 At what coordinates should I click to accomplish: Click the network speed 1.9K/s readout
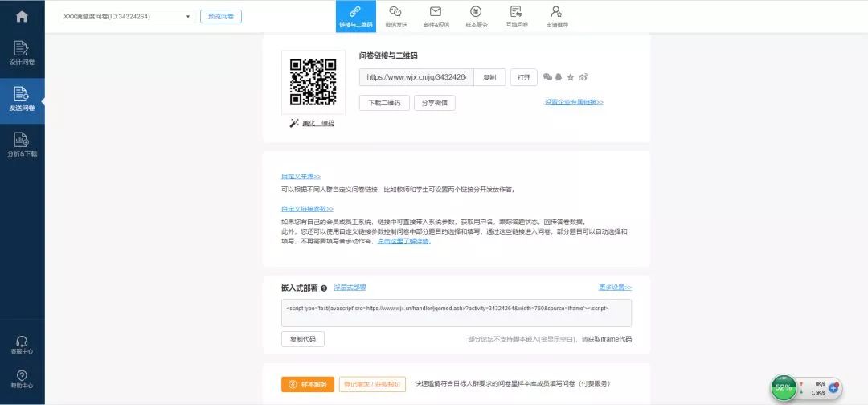click(x=818, y=393)
